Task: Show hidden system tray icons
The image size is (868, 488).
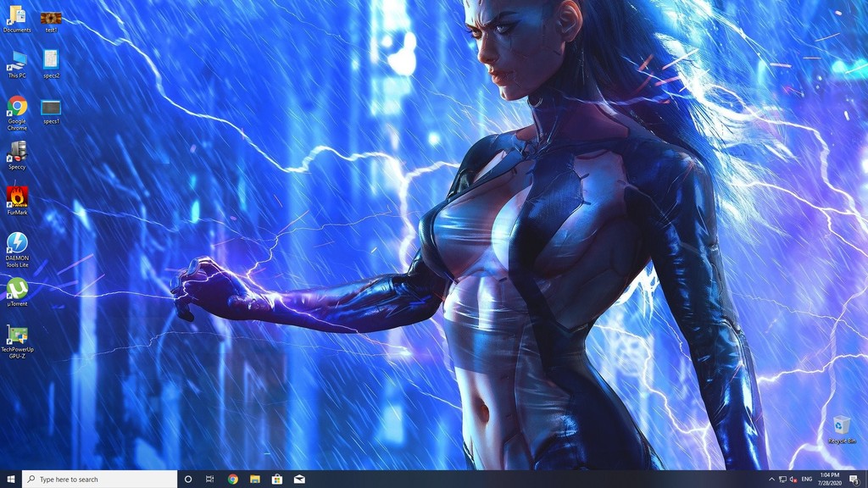Action: click(771, 480)
